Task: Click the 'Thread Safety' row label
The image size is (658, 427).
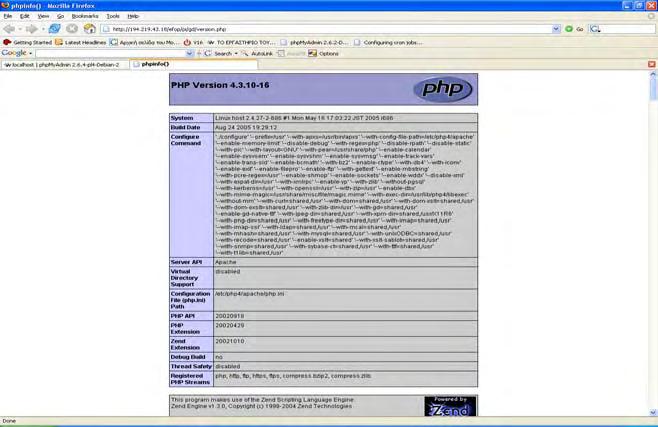Action: click(191, 366)
